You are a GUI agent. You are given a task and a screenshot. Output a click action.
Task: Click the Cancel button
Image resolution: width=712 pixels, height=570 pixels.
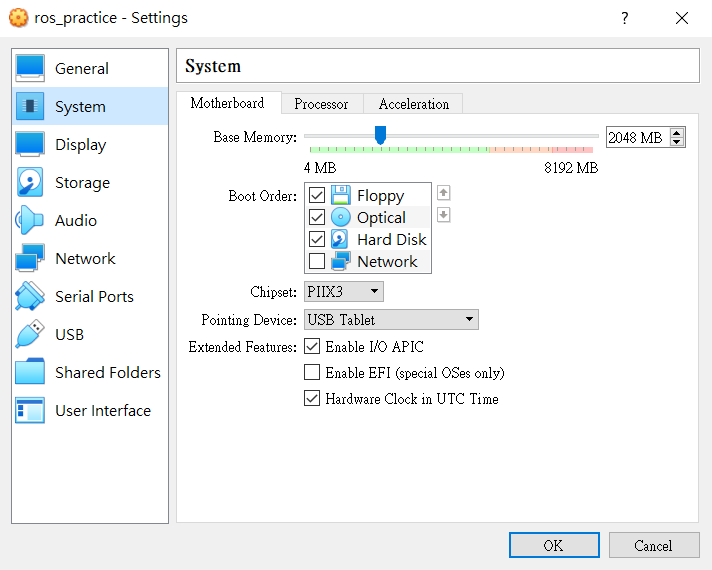click(x=654, y=545)
